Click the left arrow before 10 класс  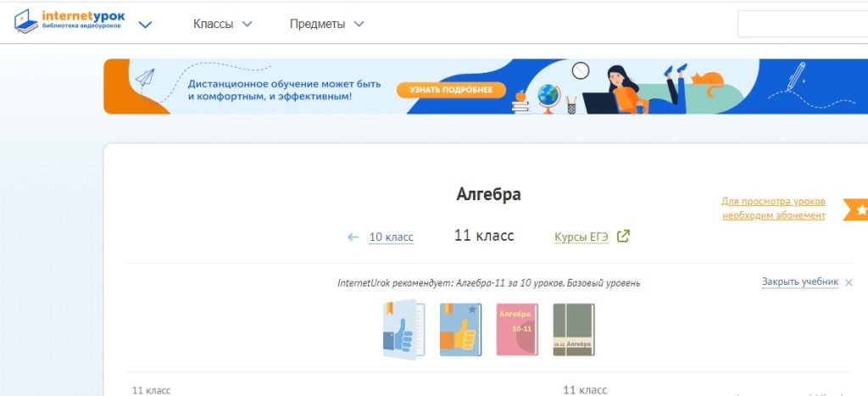(353, 237)
